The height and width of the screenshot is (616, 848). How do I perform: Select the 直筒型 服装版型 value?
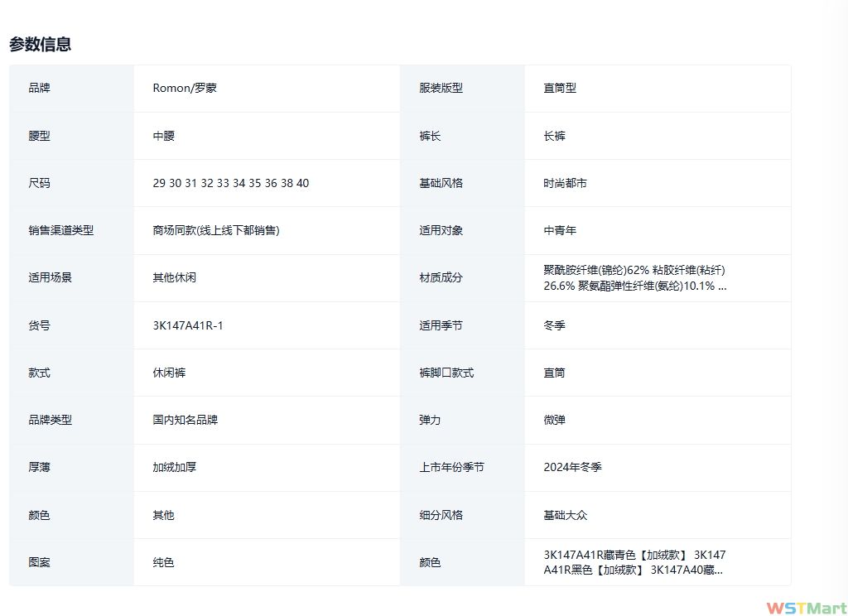coord(560,88)
